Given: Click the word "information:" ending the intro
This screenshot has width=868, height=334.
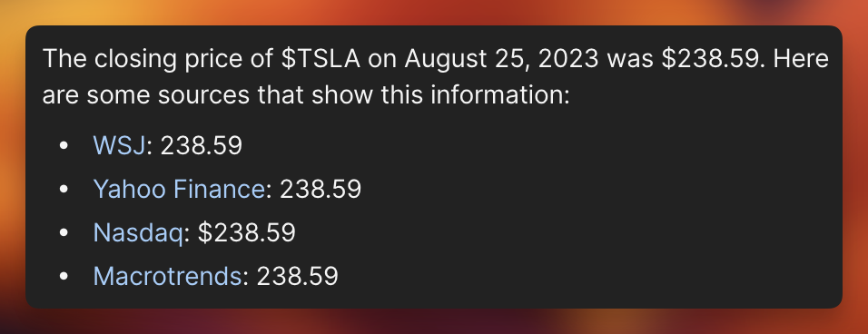Looking at the screenshot, I should pos(500,95).
